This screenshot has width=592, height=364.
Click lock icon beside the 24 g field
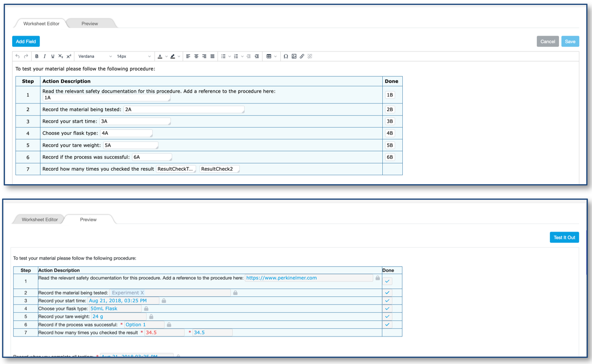151,316
